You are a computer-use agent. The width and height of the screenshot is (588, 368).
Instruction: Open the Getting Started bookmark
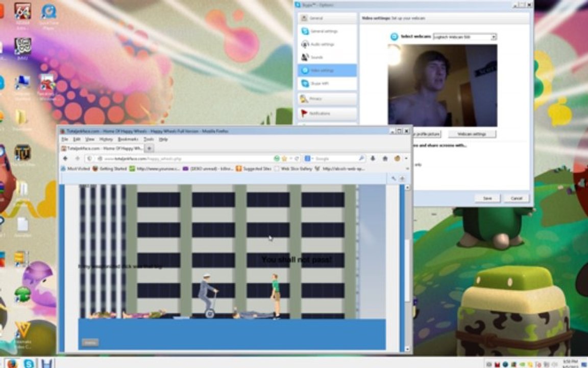(110, 169)
